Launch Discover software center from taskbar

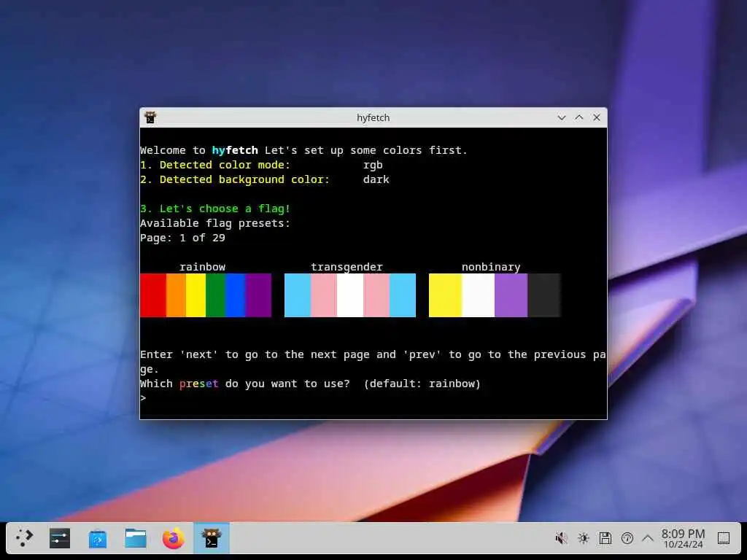(98, 538)
